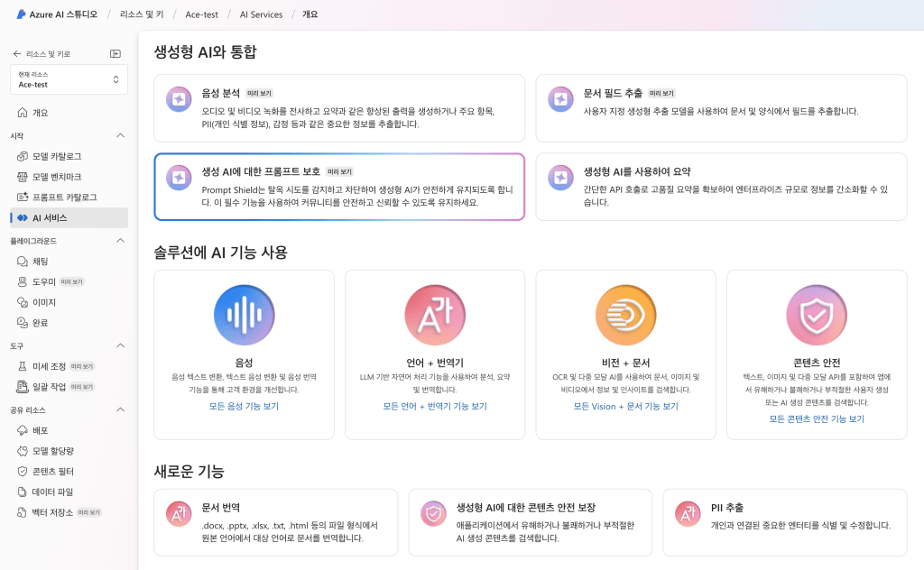Collapse the 공유 리소스 section

121,409
